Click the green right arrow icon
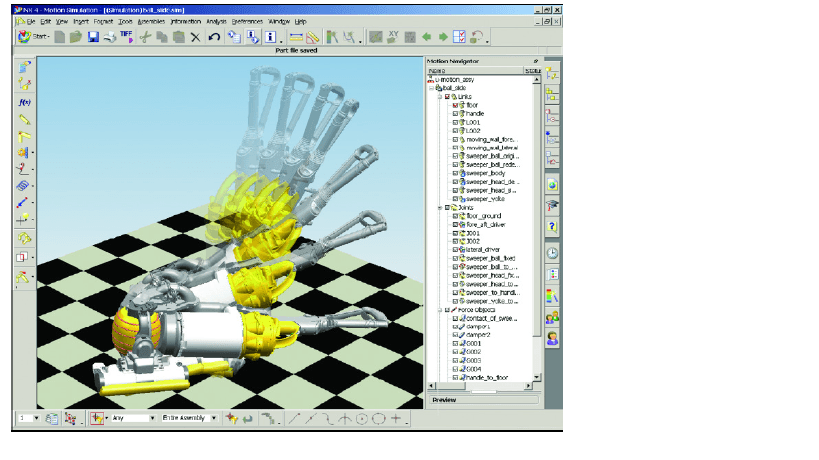The image size is (819, 460). (x=443, y=37)
